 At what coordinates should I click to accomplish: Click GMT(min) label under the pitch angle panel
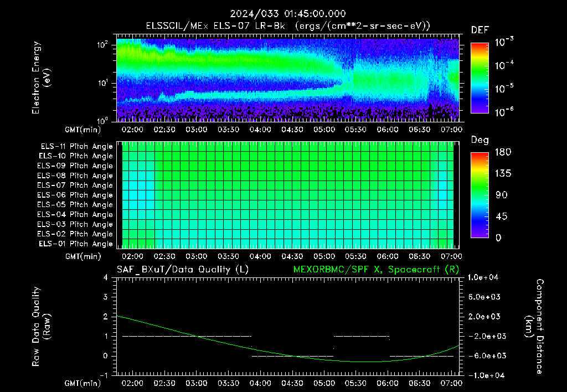pyautogui.click(x=83, y=257)
